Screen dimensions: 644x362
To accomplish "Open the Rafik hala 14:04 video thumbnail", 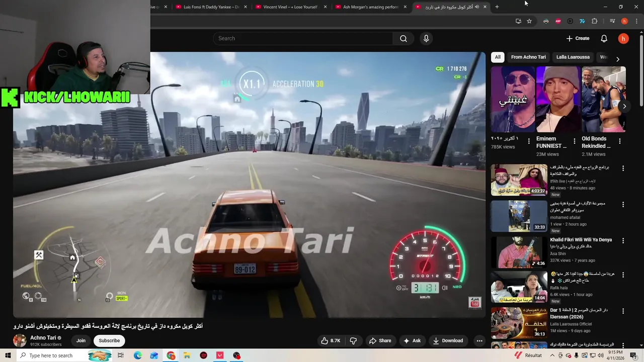I will [x=519, y=287].
